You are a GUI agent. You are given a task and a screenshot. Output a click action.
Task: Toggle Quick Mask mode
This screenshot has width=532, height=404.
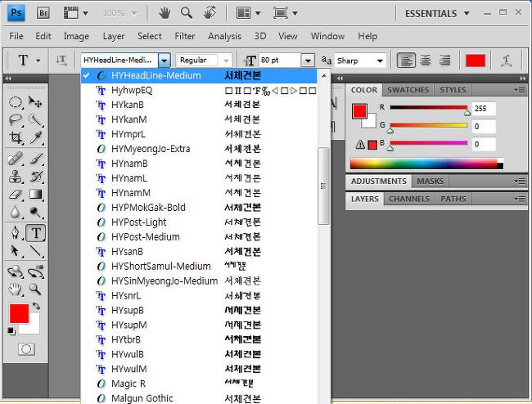(x=26, y=348)
